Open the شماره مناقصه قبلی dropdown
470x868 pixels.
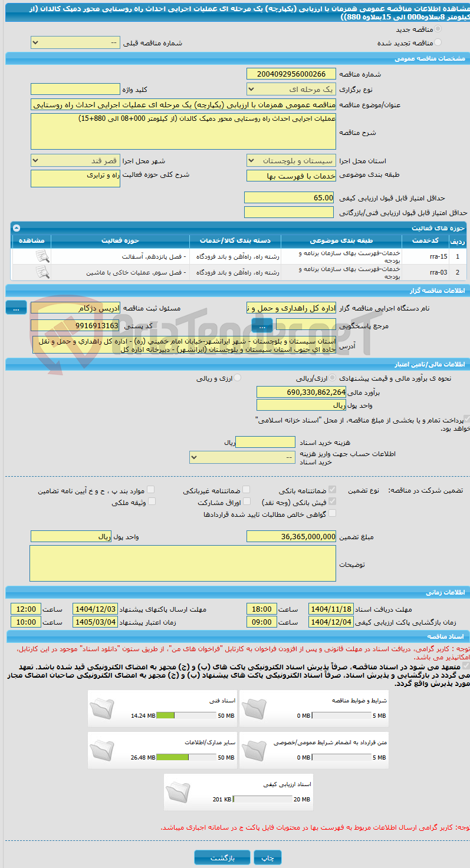pos(75,43)
